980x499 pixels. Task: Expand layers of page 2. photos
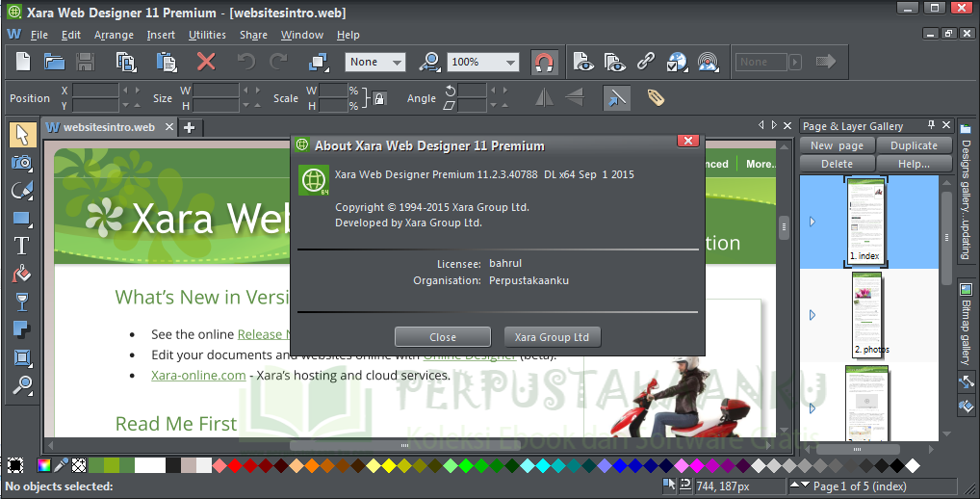pyautogui.click(x=812, y=315)
